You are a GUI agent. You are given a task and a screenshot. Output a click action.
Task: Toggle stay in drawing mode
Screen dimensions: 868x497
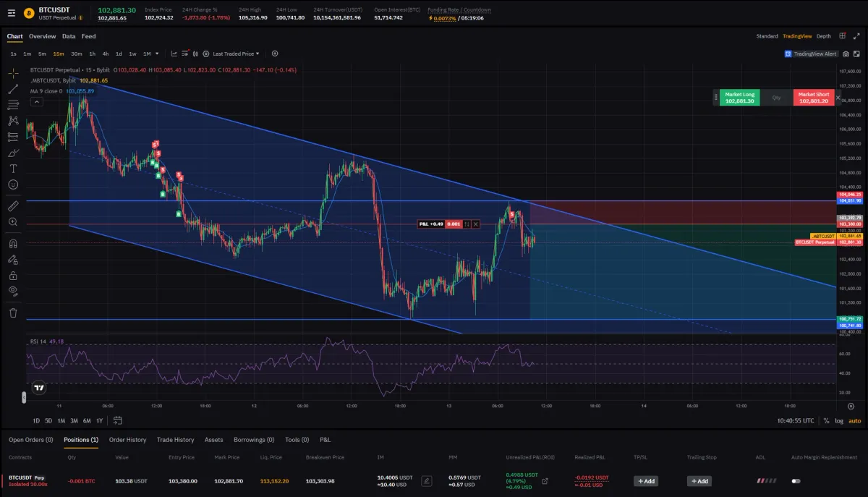pos(13,259)
